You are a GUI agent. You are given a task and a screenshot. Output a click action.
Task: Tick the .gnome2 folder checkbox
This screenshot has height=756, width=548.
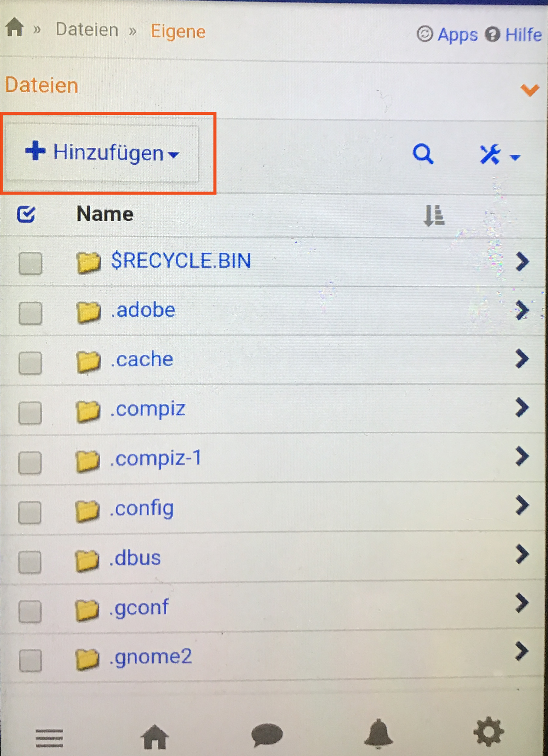click(x=30, y=660)
